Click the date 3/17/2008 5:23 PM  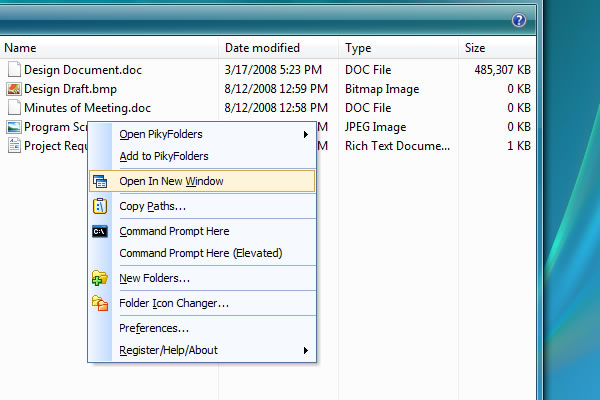[x=273, y=70]
